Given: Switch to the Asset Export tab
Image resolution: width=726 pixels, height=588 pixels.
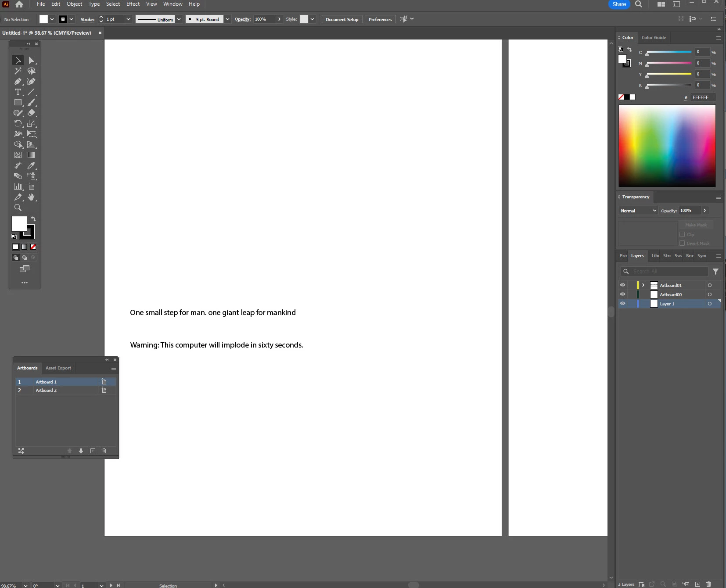Looking at the screenshot, I should tap(58, 368).
